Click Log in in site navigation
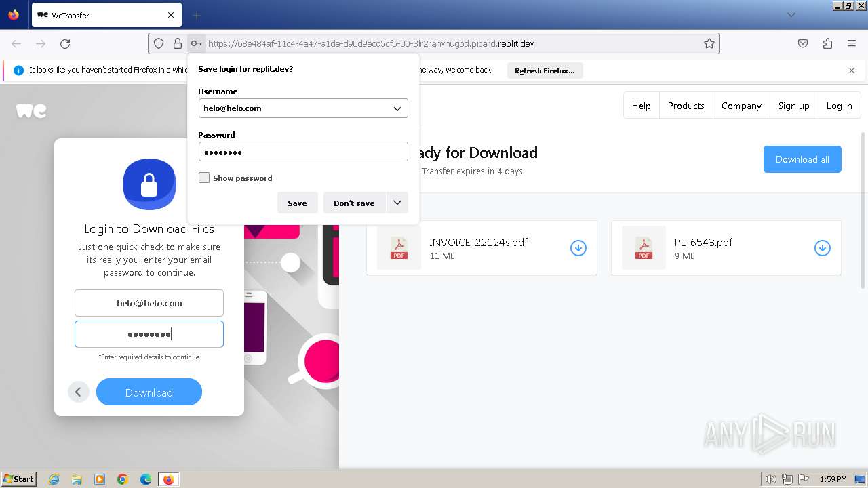This screenshot has width=868, height=488. pos(839,106)
